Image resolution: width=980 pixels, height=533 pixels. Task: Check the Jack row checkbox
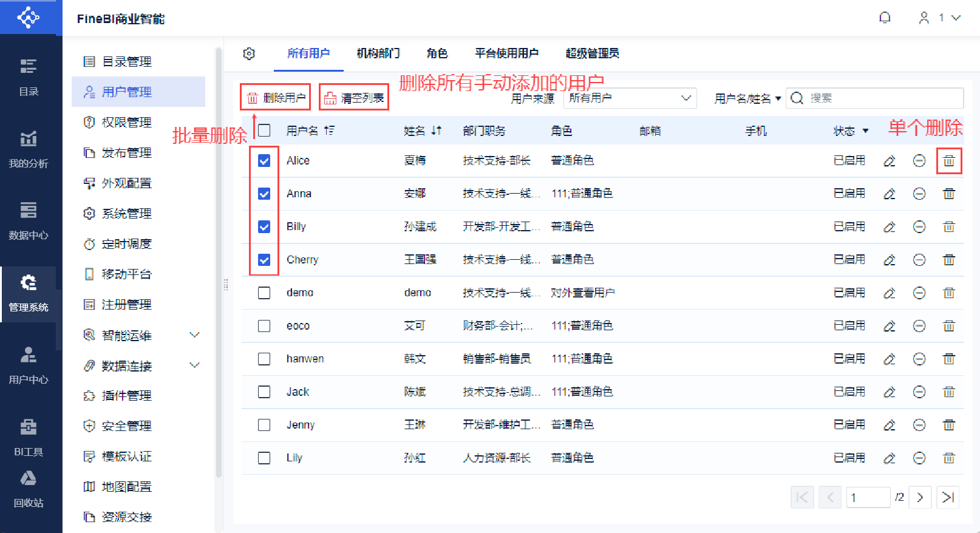[264, 392]
